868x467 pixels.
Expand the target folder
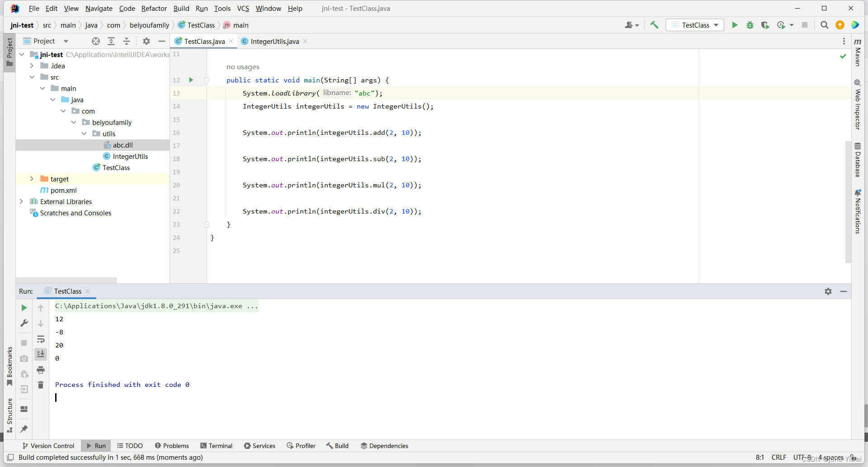pos(32,179)
